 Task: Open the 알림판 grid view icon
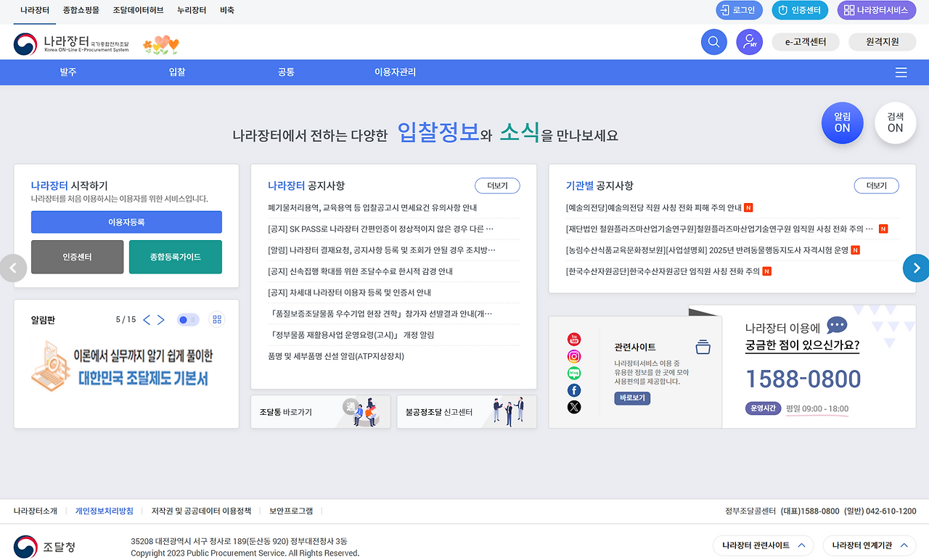coord(217,320)
